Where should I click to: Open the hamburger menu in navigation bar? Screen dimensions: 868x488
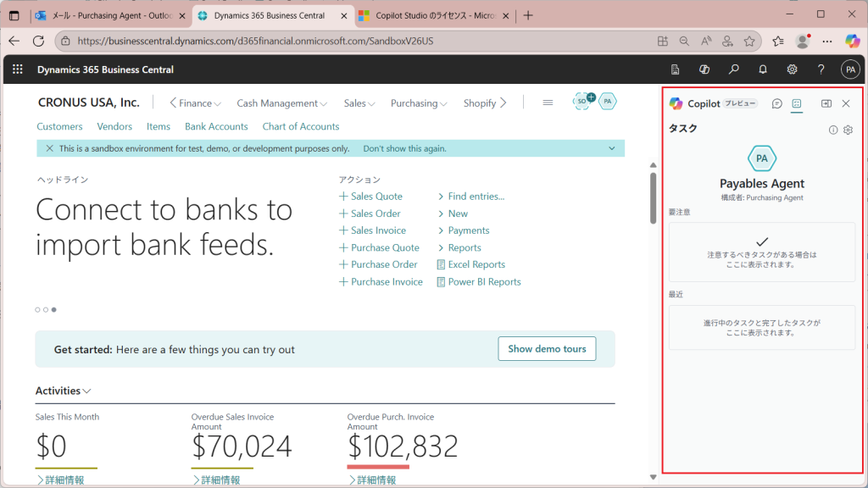(548, 103)
